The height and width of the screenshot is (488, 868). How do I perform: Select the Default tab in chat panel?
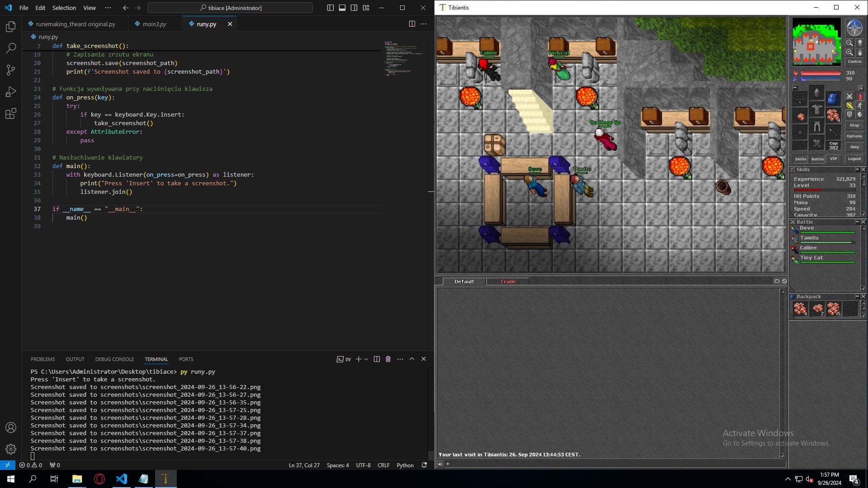(464, 281)
